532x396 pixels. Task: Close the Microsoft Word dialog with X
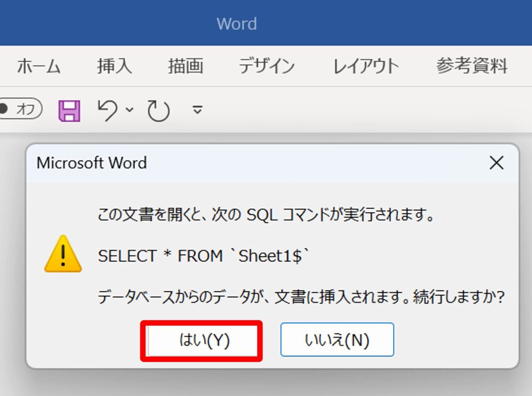pos(496,163)
